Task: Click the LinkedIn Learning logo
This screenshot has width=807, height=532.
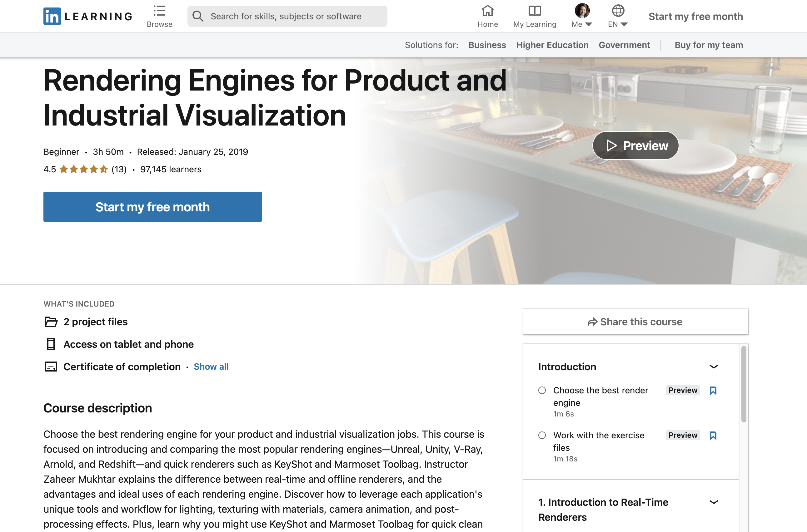Action: 87,16
